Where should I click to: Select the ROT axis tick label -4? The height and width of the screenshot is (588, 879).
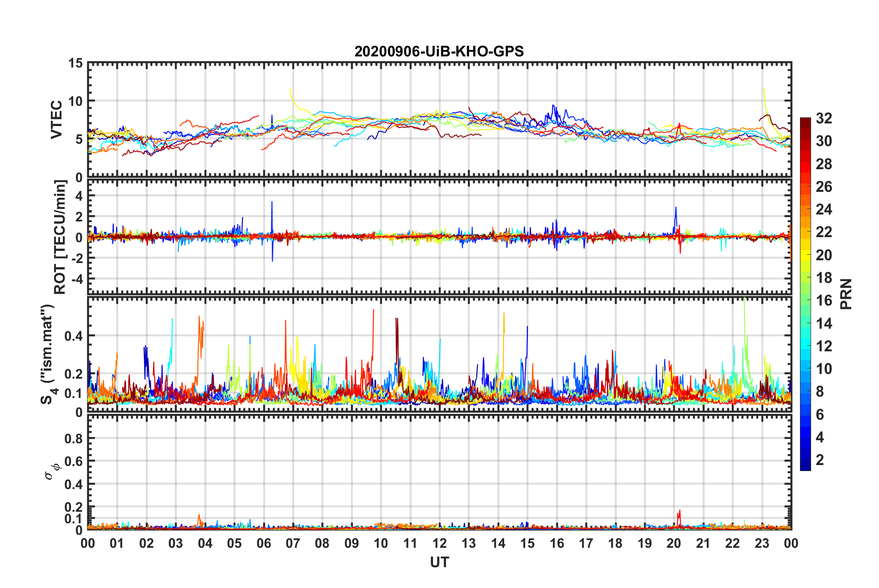[x=77, y=279]
